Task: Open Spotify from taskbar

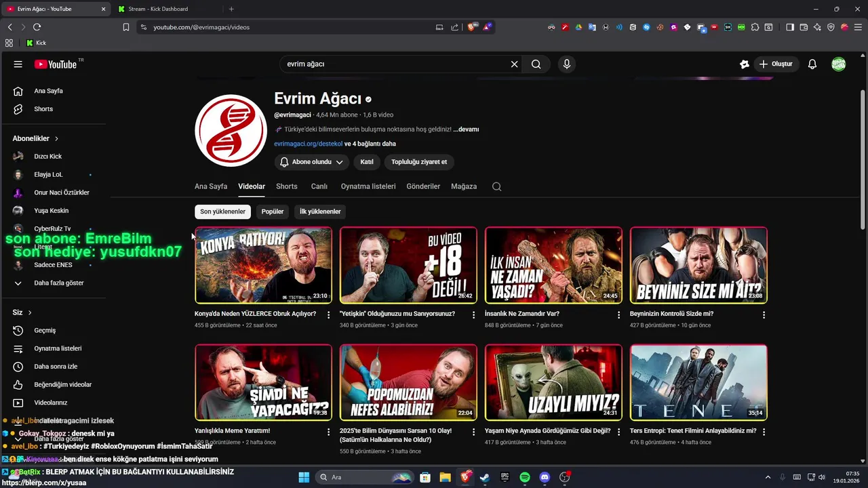Action: pos(525,477)
